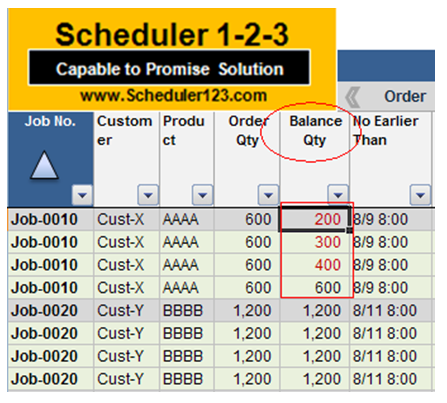Click the www.Scheduler123.com link
The height and width of the screenshot is (403, 447).
173,96
